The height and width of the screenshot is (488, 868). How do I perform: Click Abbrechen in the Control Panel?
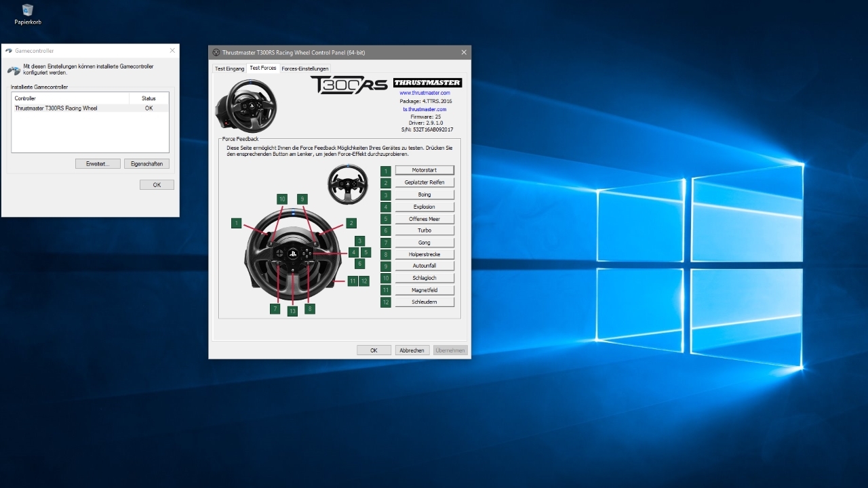point(412,350)
